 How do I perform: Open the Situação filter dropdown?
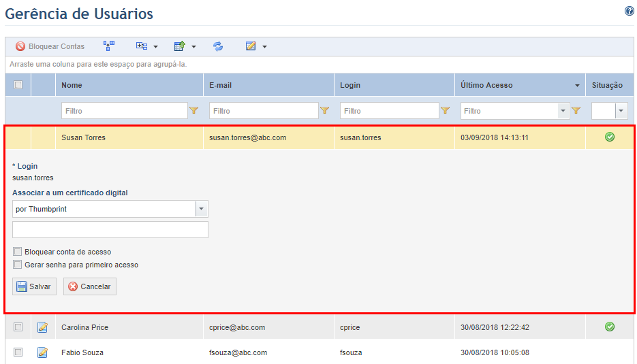[x=621, y=111]
